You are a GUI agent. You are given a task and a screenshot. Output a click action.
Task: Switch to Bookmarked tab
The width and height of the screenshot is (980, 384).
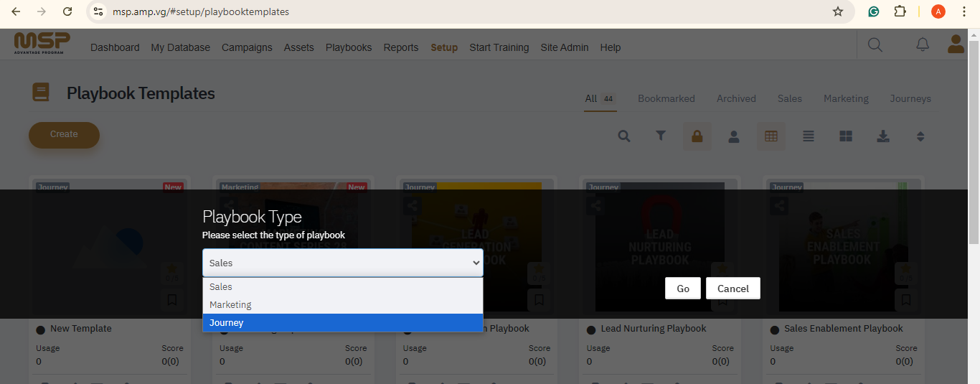[666, 98]
